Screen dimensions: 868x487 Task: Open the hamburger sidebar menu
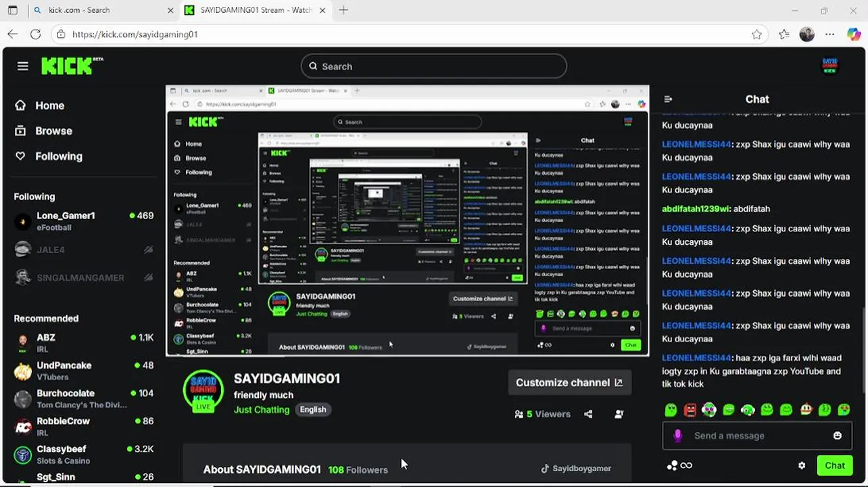(23, 66)
